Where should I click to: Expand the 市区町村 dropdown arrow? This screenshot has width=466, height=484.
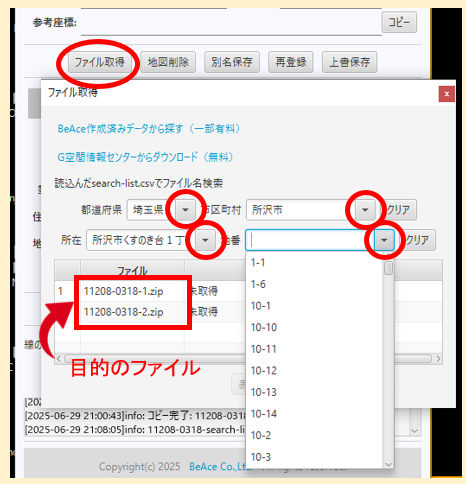[365, 210]
